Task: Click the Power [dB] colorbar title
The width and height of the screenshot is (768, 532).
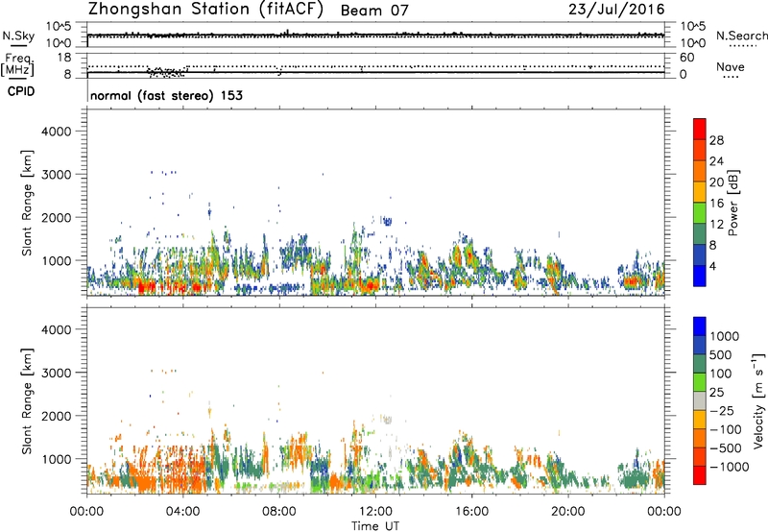Action: (732, 203)
